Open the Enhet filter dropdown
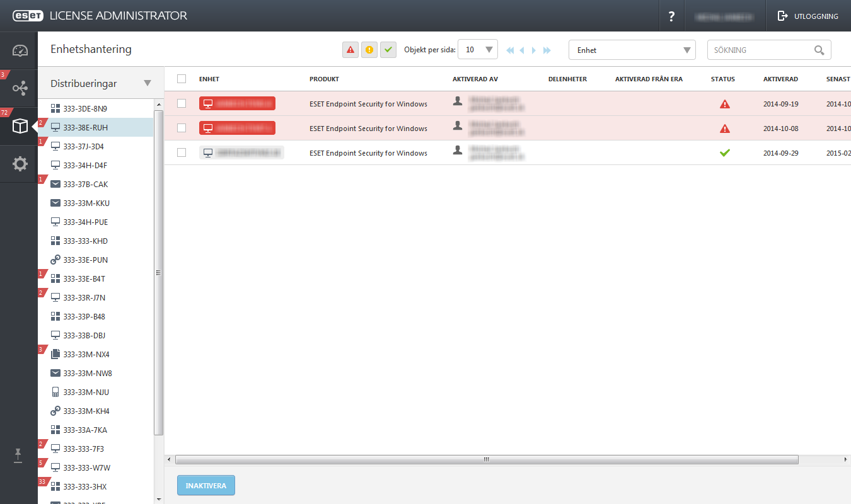 632,50
